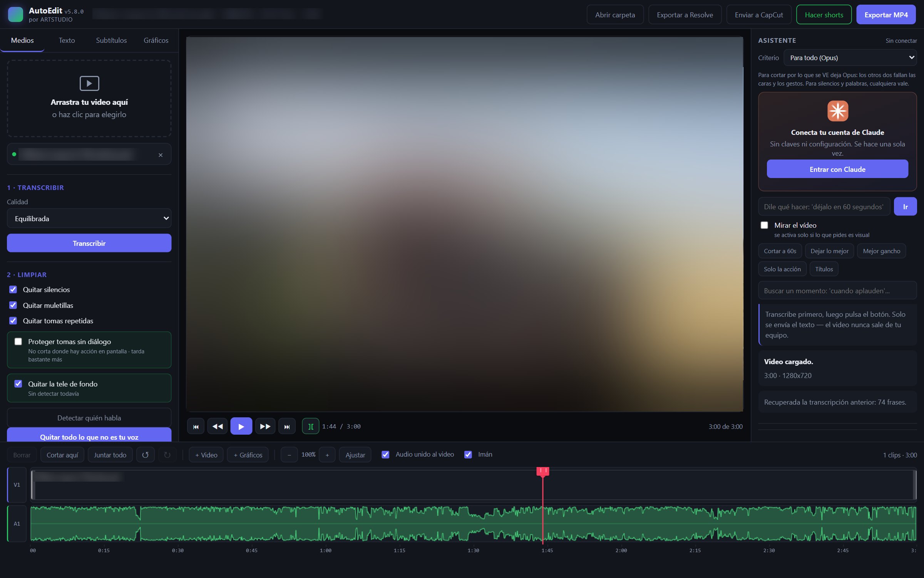The width and height of the screenshot is (924, 578).
Task: Enable Mirar el vídeo checkbox
Action: (x=764, y=225)
